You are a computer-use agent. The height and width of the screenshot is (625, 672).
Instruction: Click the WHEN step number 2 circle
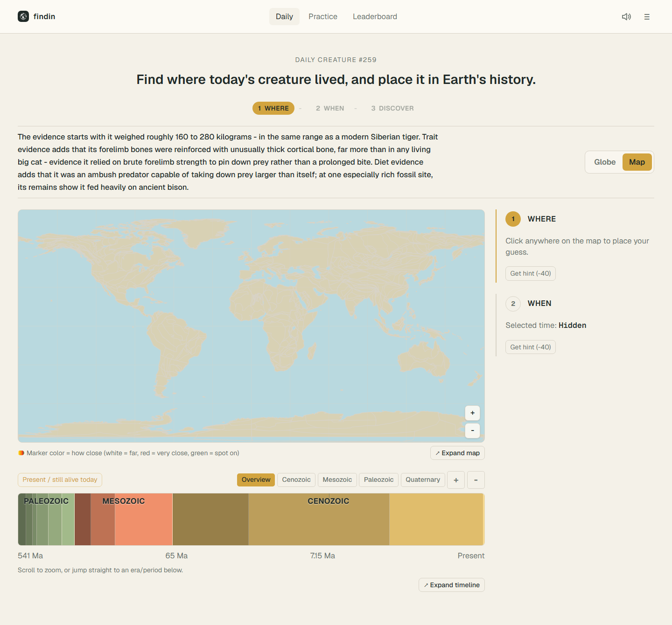(513, 304)
